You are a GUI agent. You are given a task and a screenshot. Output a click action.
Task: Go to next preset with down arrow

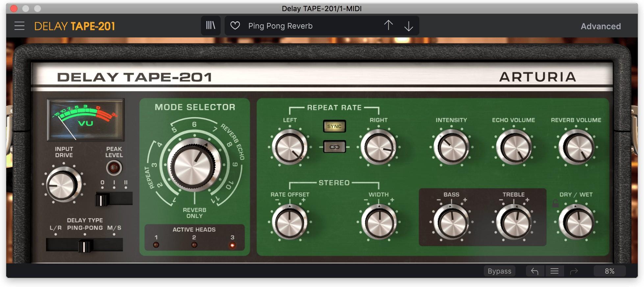pyautogui.click(x=409, y=26)
